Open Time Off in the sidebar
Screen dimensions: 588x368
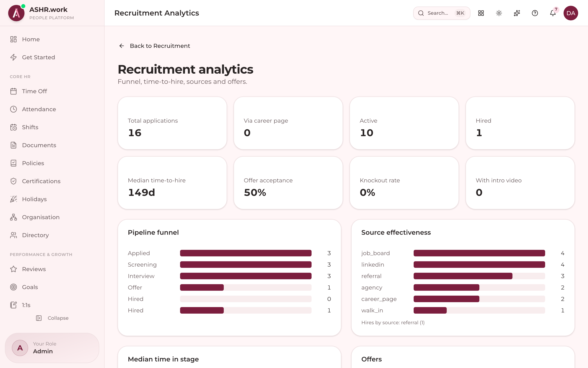point(52,91)
